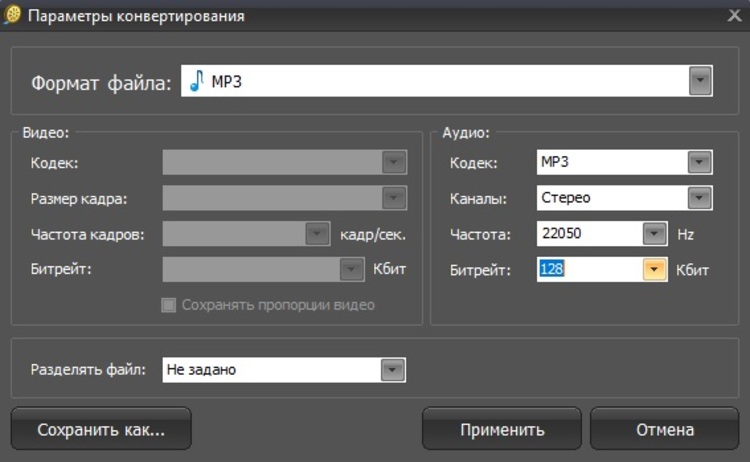Click the 'Применить' button
Screen dimensions: 750x462
pos(502,429)
